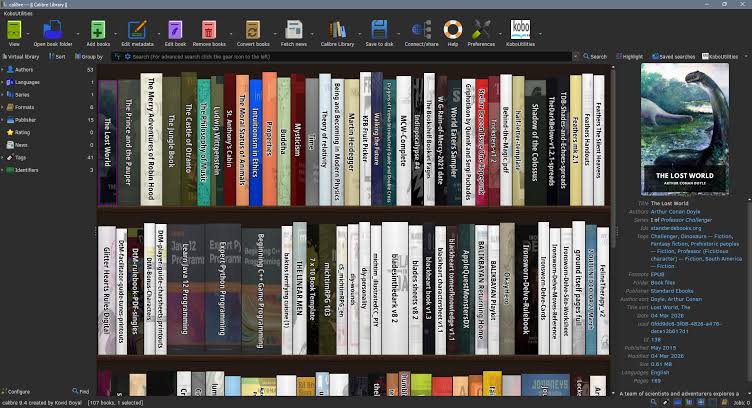Open the Calibre Library icon

coord(337,30)
